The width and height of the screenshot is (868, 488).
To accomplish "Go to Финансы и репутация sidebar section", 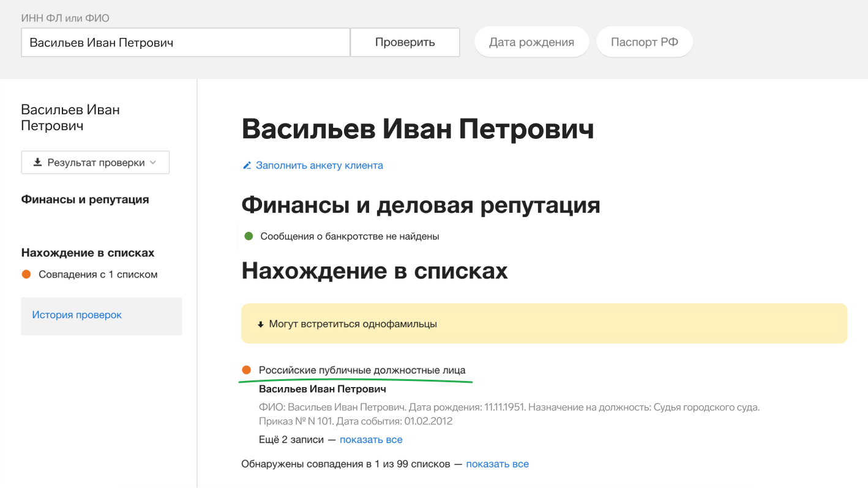I will 85,199.
